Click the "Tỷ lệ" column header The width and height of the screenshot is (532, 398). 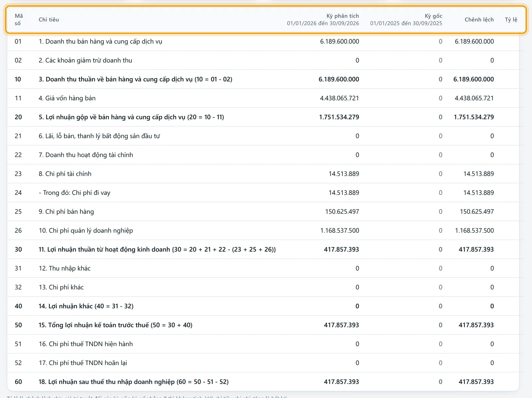(511, 20)
